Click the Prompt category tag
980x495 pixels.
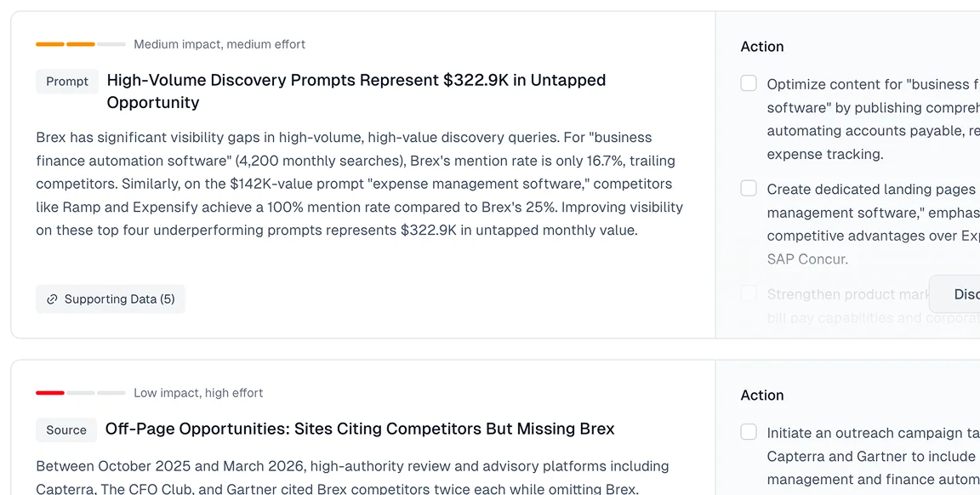[x=67, y=82]
